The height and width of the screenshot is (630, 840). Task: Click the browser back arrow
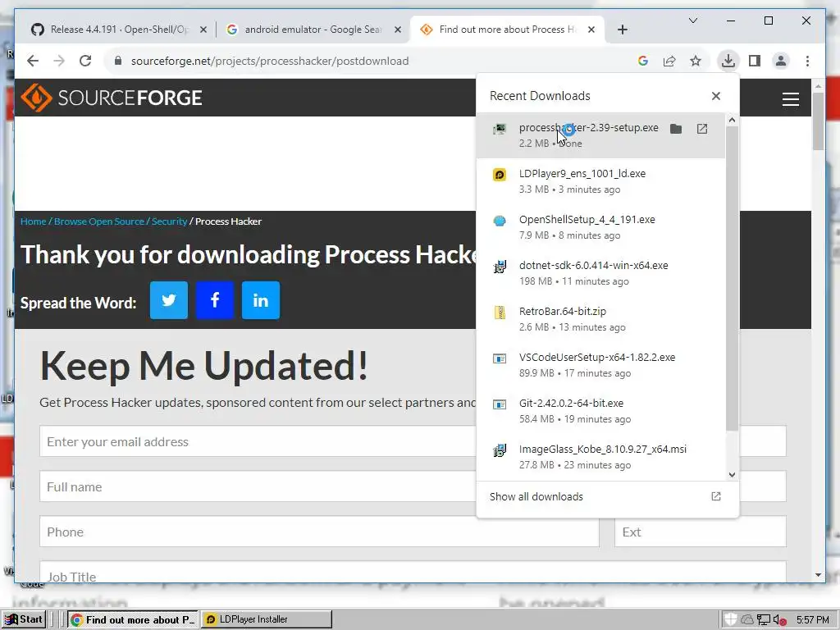[33, 61]
